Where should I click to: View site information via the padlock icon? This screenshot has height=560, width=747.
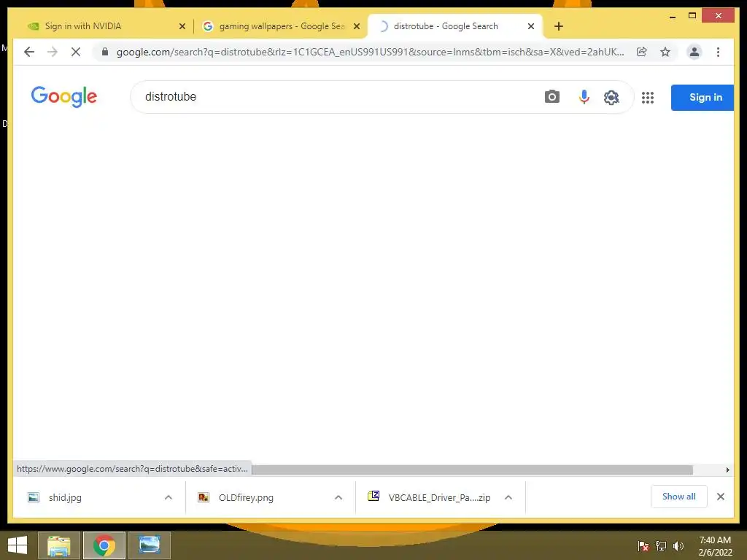(105, 52)
